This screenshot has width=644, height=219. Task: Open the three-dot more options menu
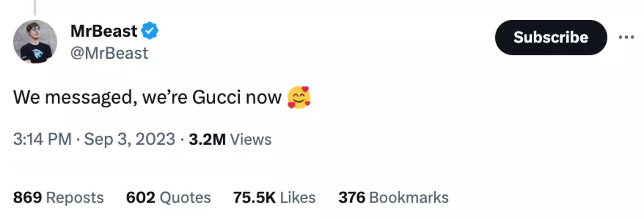[626, 38]
